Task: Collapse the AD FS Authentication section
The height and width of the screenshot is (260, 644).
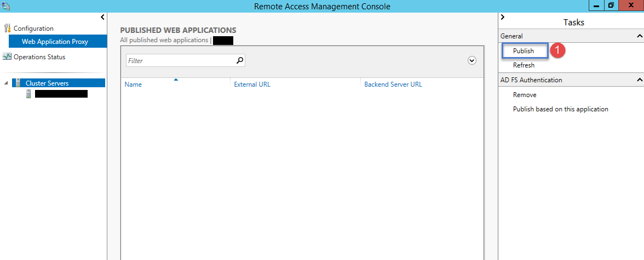Action: pos(639,80)
